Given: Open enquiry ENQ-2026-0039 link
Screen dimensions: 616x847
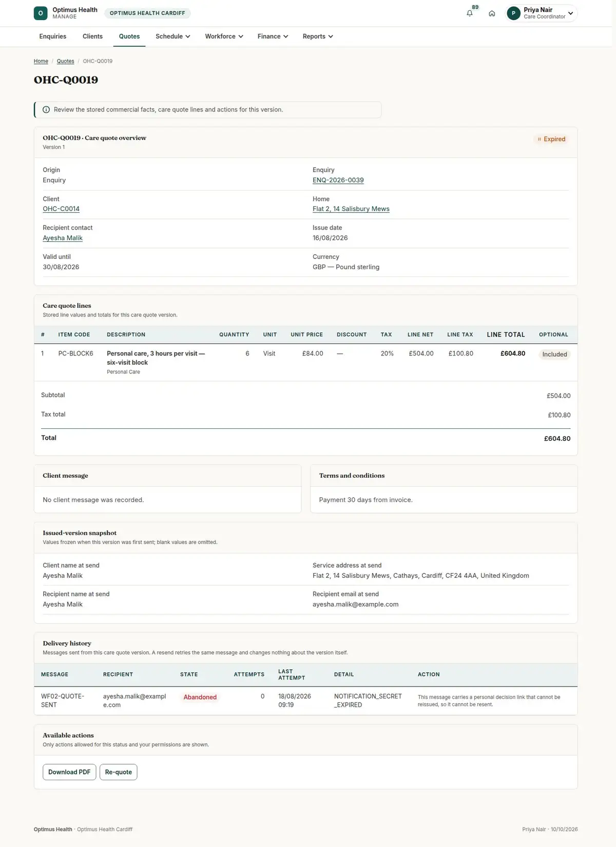Looking at the screenshot, I should [338, 180].
